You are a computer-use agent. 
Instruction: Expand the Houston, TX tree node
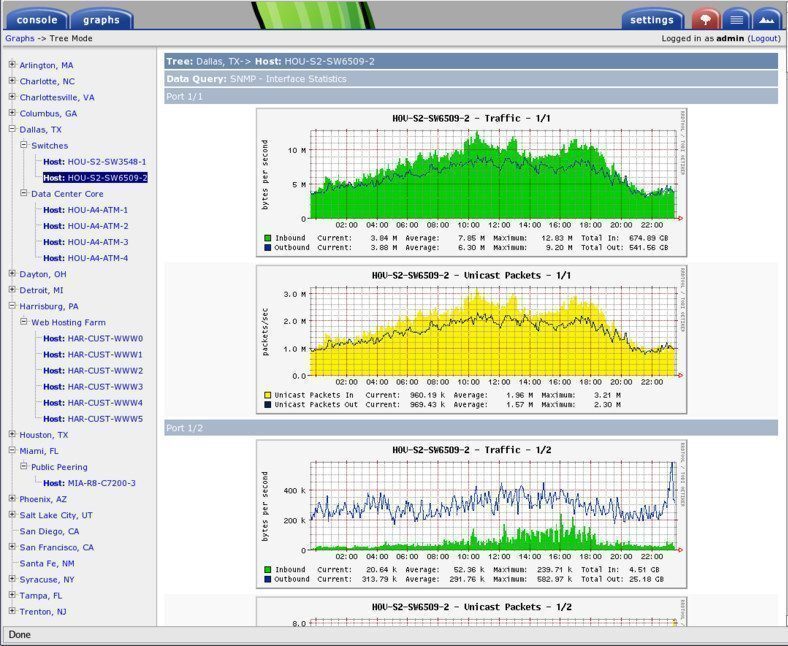pos(12,435)
